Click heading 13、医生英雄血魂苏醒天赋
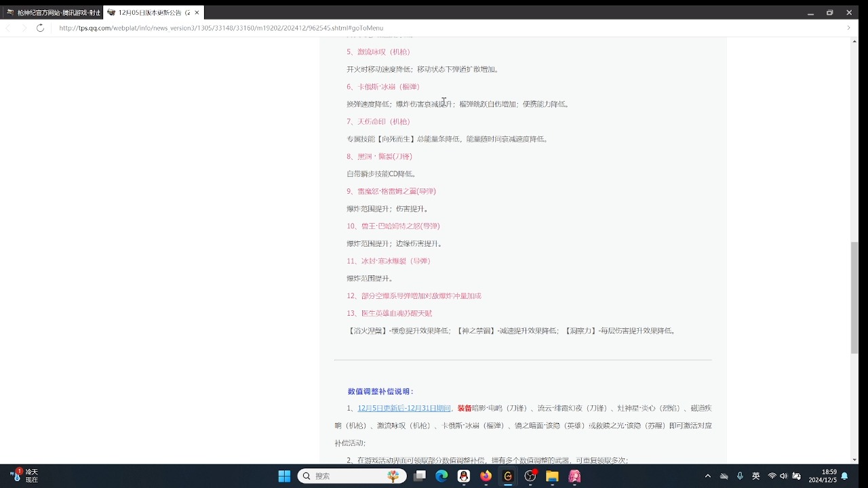This screenshot has width=868, height=488. click(389, 313)
